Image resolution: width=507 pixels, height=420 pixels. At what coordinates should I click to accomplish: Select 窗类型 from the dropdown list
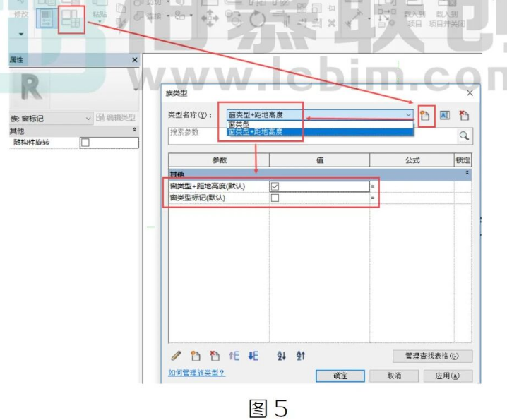click(x=320, y=124)
